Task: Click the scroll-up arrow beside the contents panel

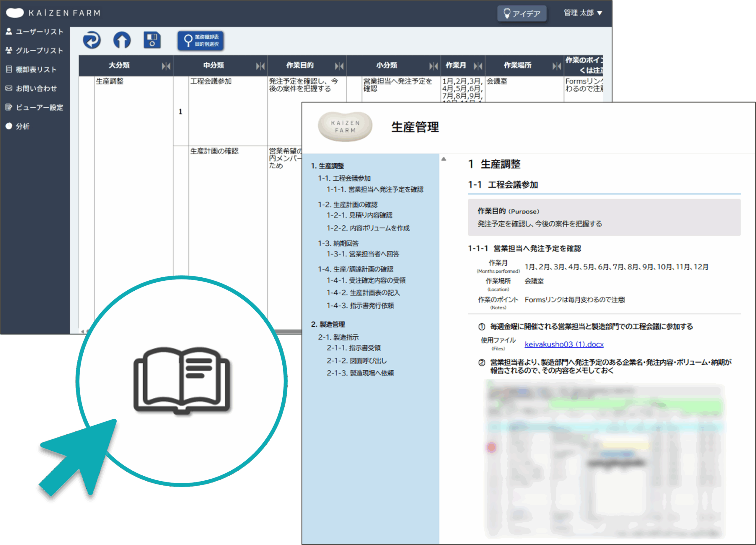Action: point(443,159)
